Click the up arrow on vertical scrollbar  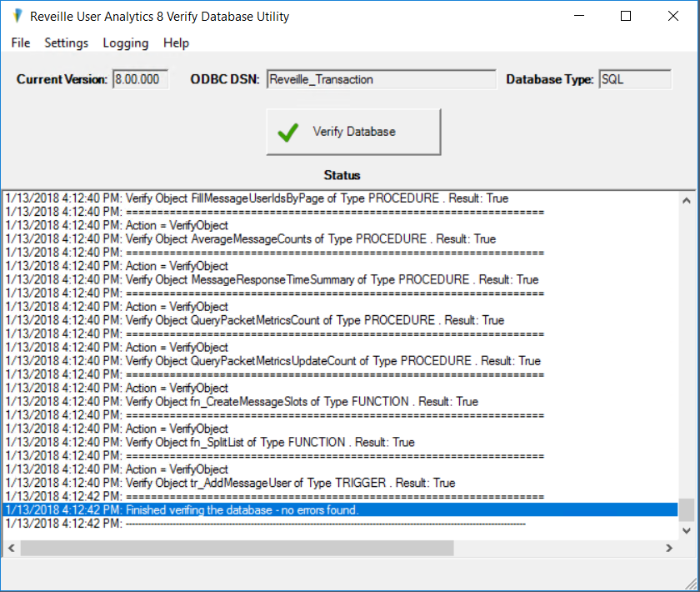click(687, 200)
